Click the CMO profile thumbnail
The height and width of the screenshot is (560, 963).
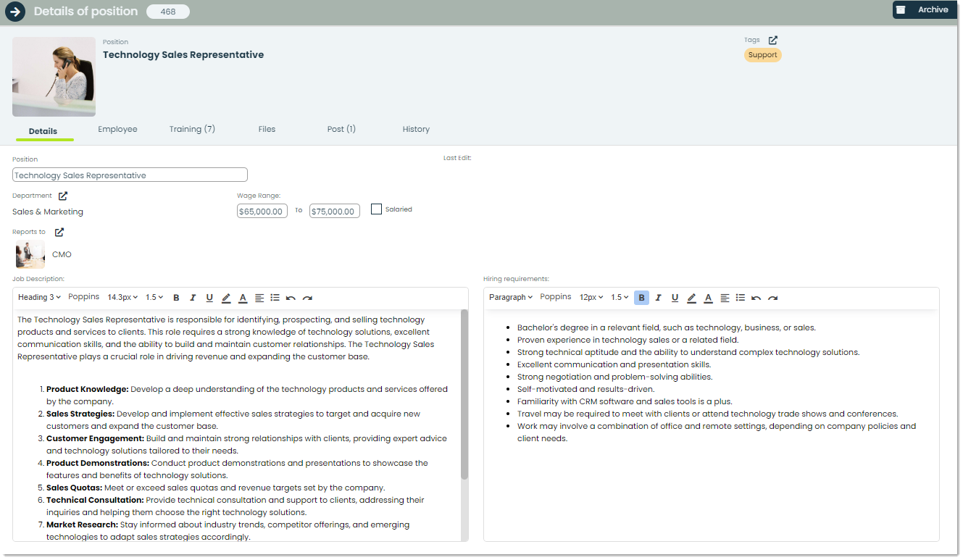pos(30,254)
